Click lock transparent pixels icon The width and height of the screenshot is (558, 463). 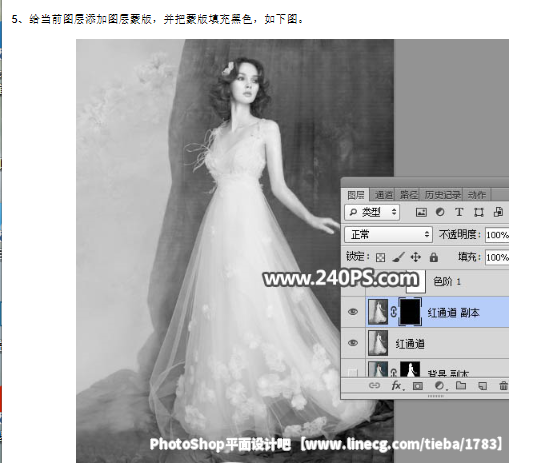click(x=380, y=257)
